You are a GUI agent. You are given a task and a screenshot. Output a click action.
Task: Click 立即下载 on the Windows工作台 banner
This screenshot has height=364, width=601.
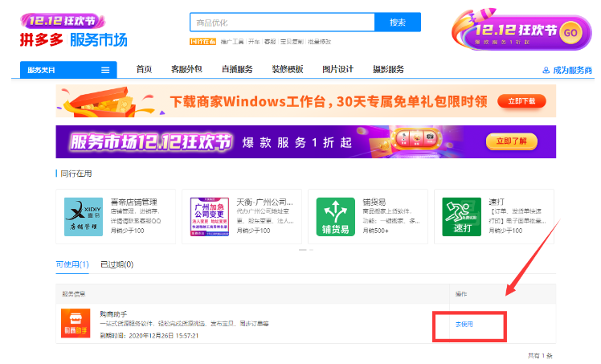(521, 101)
